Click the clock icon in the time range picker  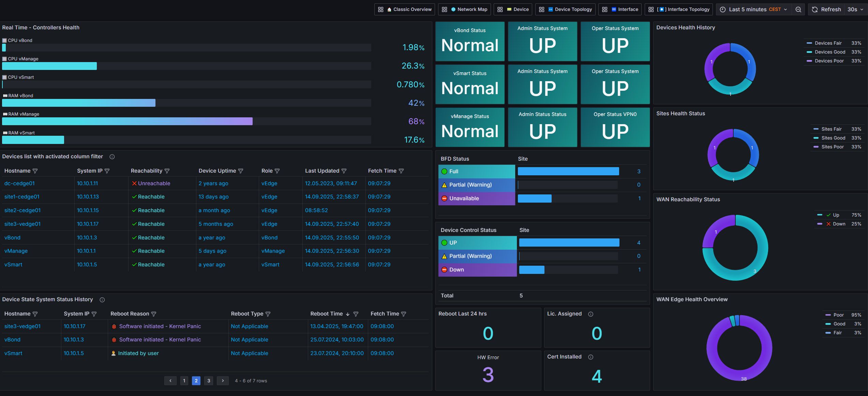723,9
